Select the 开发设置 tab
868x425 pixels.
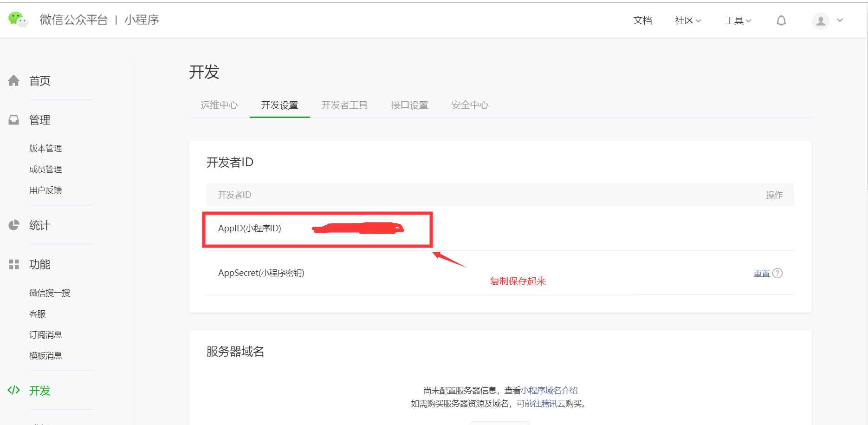(279, 105)
